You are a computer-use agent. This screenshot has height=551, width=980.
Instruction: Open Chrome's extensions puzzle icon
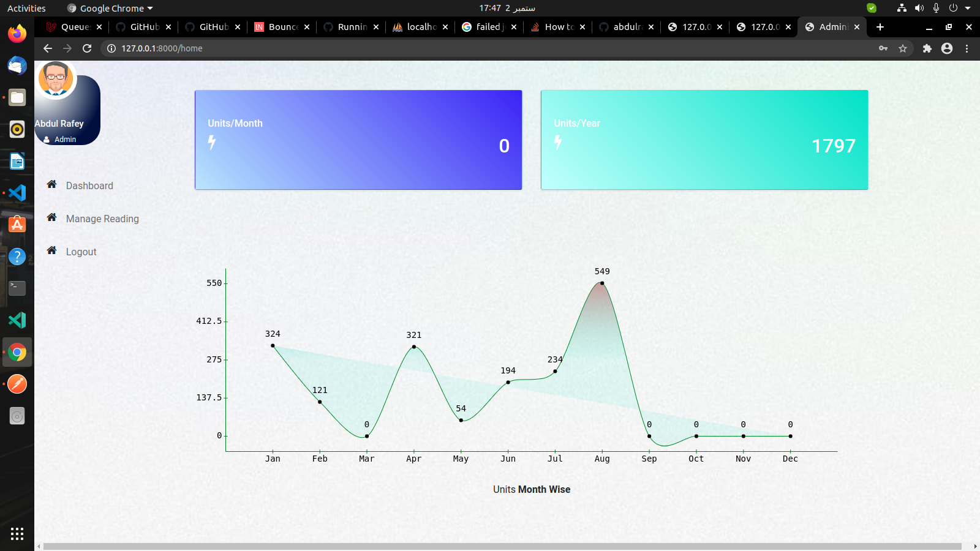coord(927,48)
